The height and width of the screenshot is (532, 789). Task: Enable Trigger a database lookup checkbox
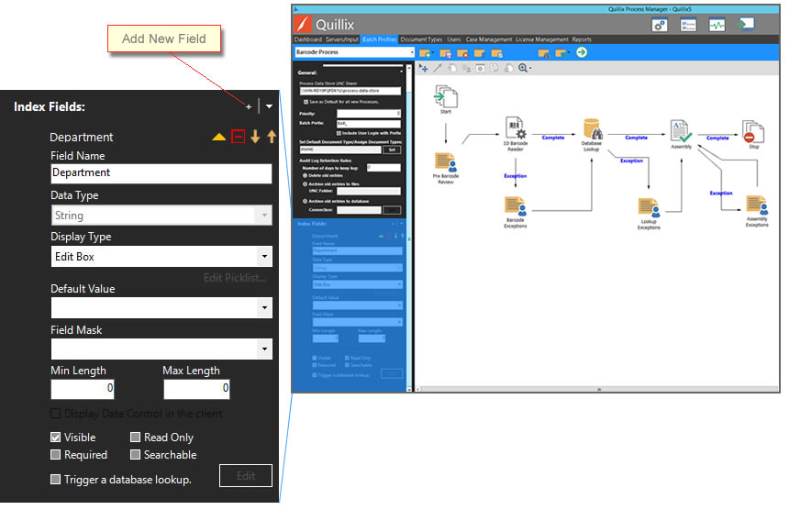point(56,480)
